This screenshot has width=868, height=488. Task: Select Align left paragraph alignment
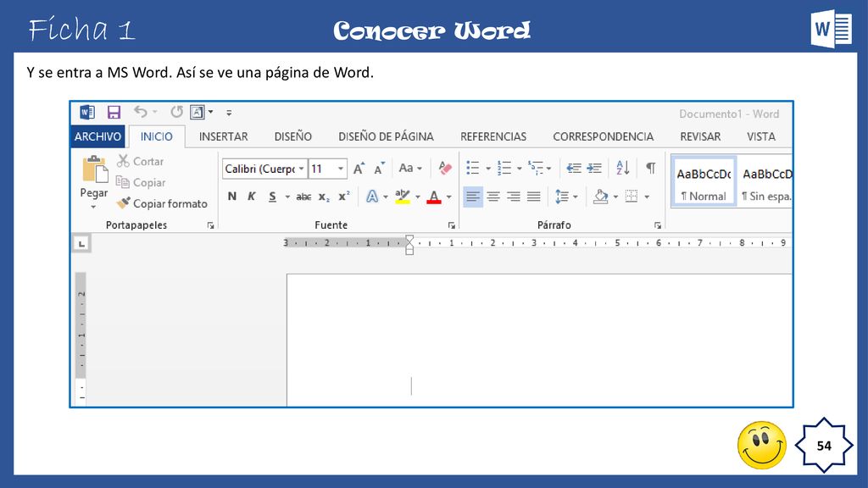coord(473,197)
